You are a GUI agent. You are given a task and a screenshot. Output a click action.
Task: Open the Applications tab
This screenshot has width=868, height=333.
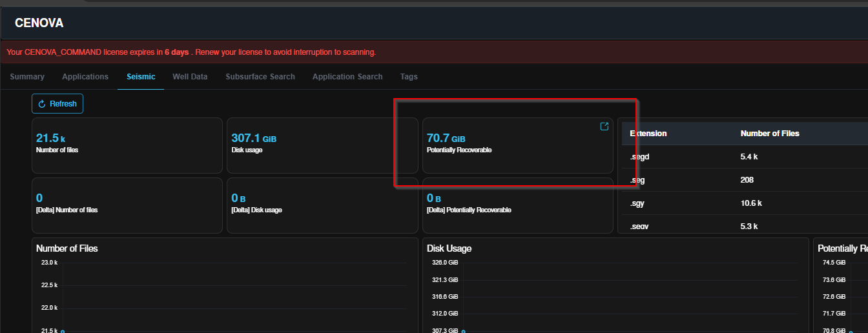point(85,76)
